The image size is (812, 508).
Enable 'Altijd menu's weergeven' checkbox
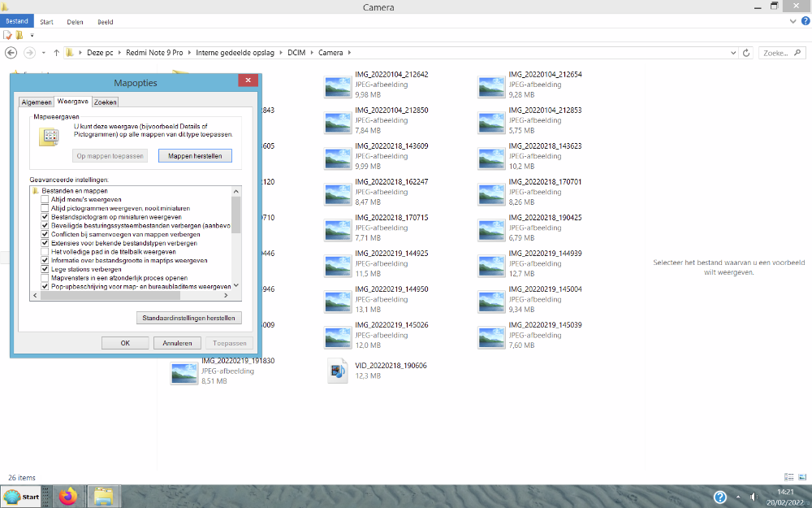click(x=45, y=199)
